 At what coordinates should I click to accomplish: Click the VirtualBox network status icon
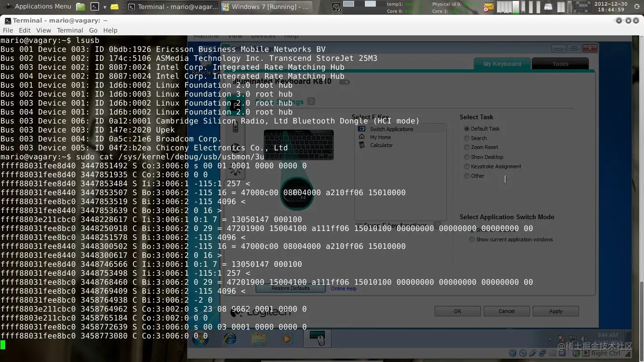tap(543, 353)
